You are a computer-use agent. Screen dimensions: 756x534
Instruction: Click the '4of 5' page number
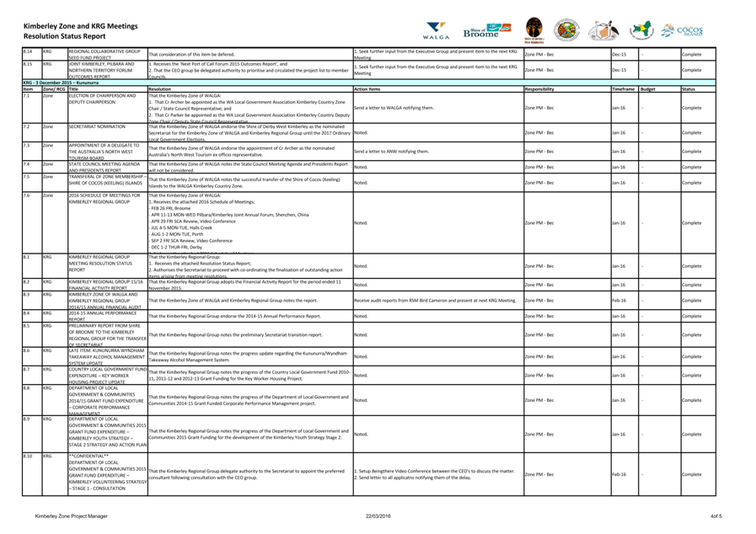(716, 516)
